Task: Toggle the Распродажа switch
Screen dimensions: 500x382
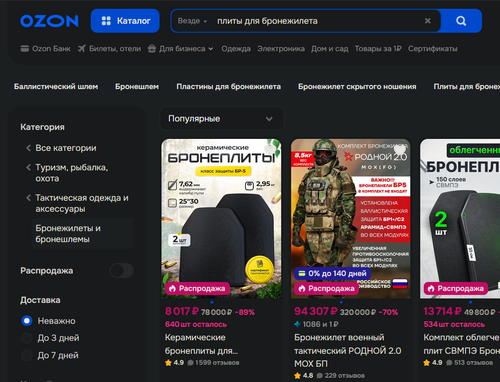Action: 122,271
